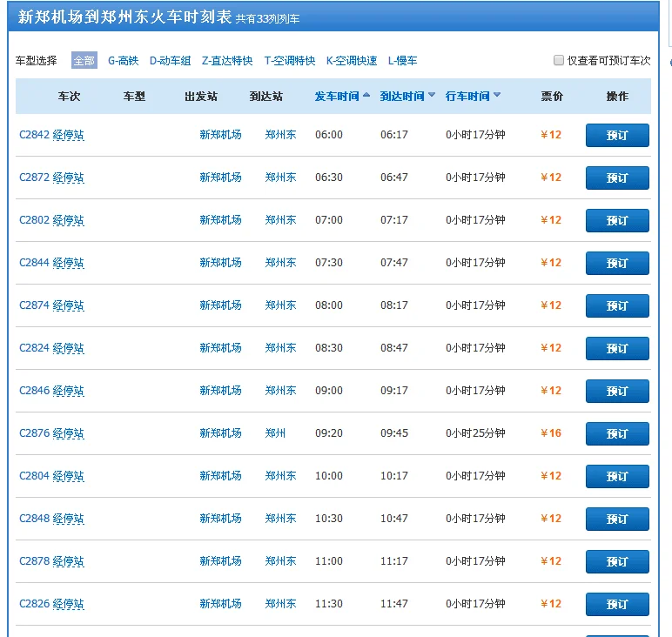Open train number C2846 link
This screenshot has height=637, width=672.
pos(34,391)
